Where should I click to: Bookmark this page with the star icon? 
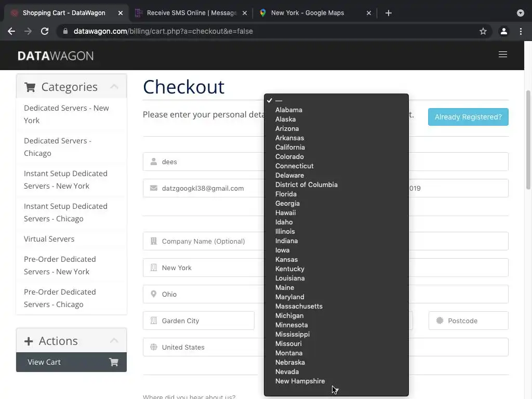[483, 31]
